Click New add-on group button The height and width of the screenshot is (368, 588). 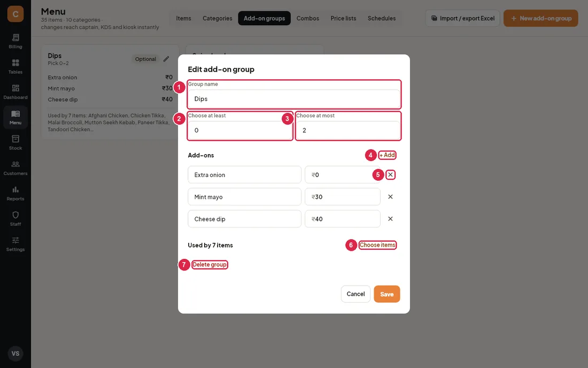click(x=541, y=18)
